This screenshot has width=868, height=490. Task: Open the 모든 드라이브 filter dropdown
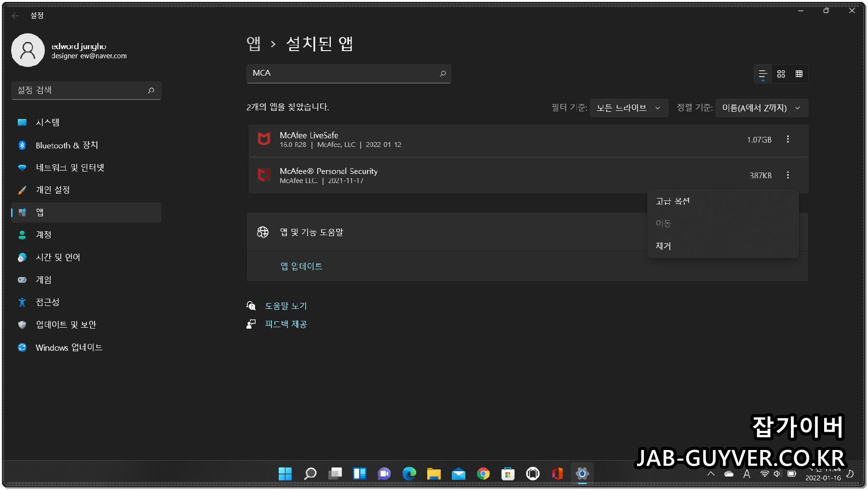[x=629, y=108]
